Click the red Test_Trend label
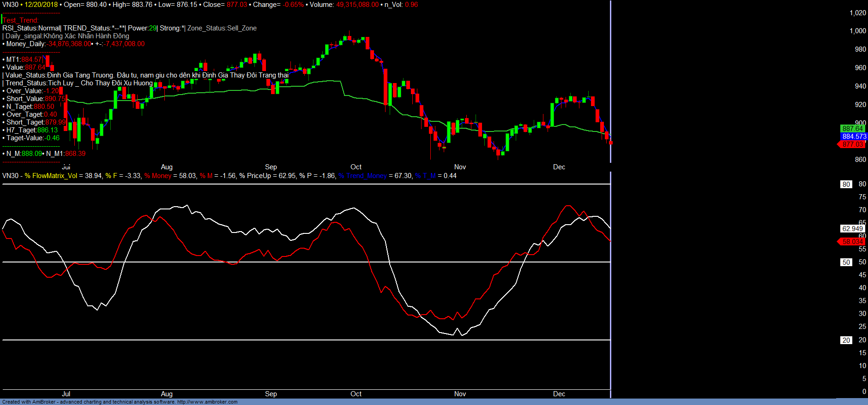Viewport: 868px width, 405px height. click(21, 20)
